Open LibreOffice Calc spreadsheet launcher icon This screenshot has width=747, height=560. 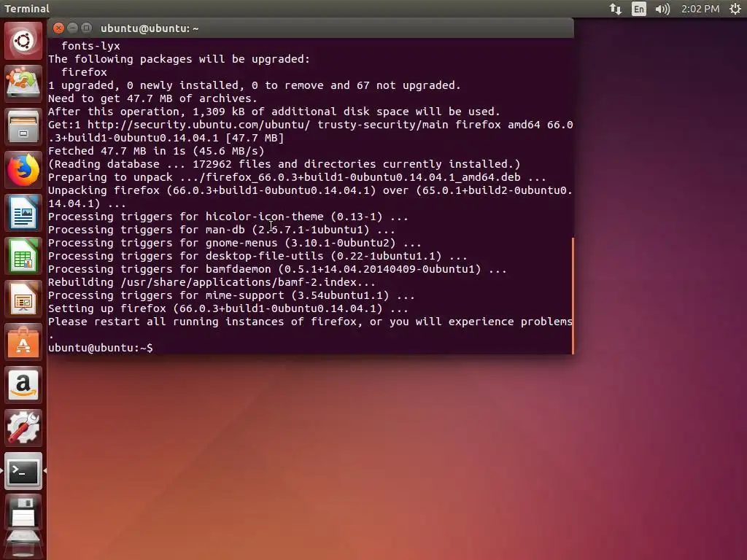point(23,256)
